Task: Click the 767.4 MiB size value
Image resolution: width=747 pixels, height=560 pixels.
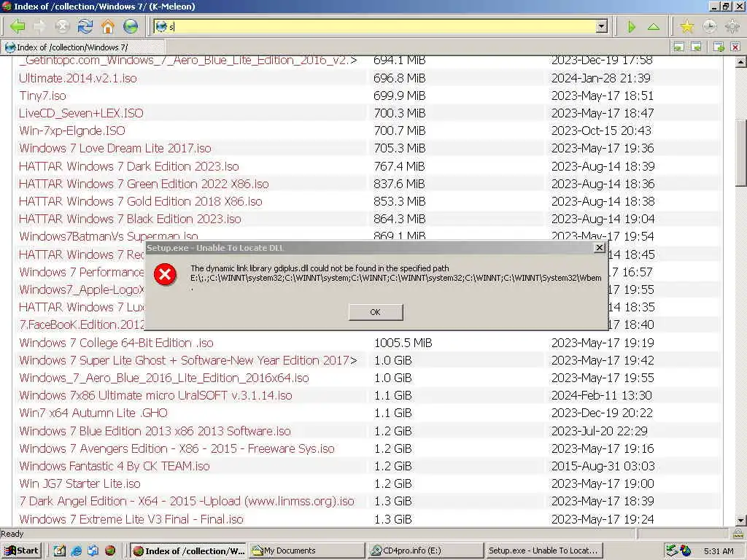Action: tap(399, 166)
